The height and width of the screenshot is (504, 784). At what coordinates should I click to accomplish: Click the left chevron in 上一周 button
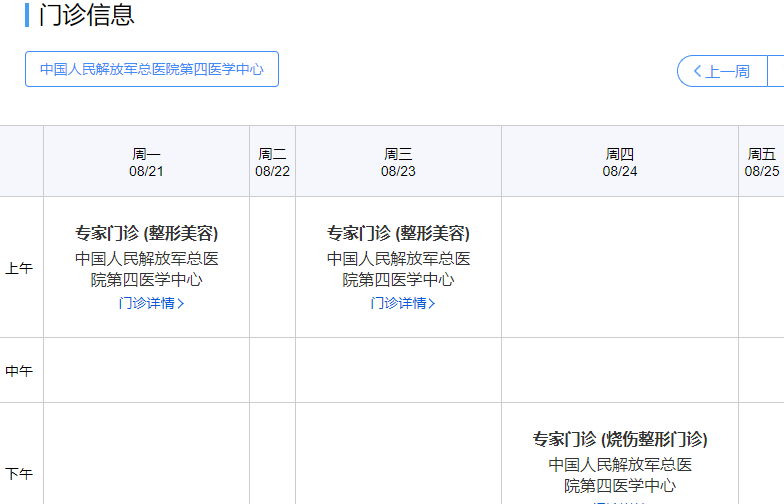coord(697,71)
